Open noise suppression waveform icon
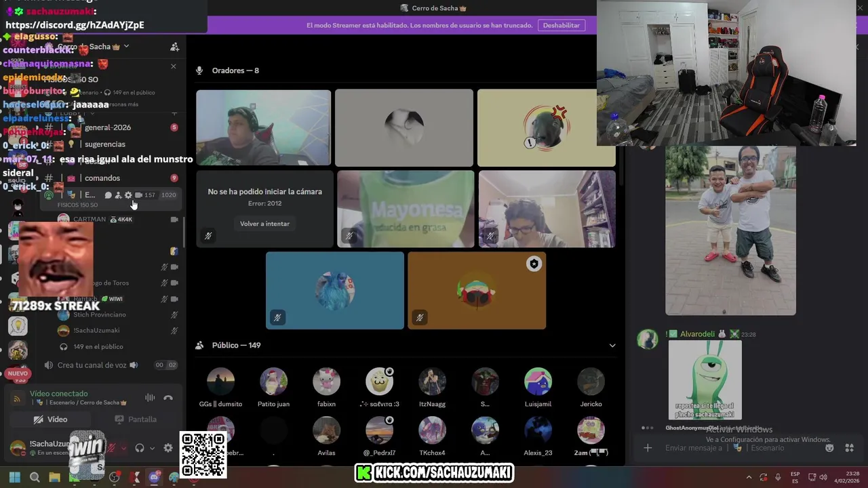This screenshot has width=868, height=488. [x=150, y=398]
